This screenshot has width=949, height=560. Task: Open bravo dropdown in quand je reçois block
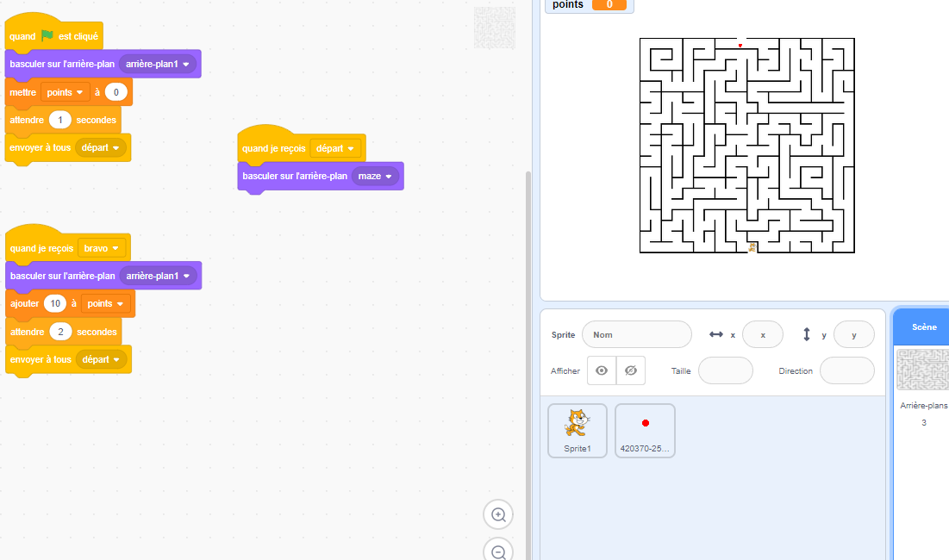click(101, 248)
